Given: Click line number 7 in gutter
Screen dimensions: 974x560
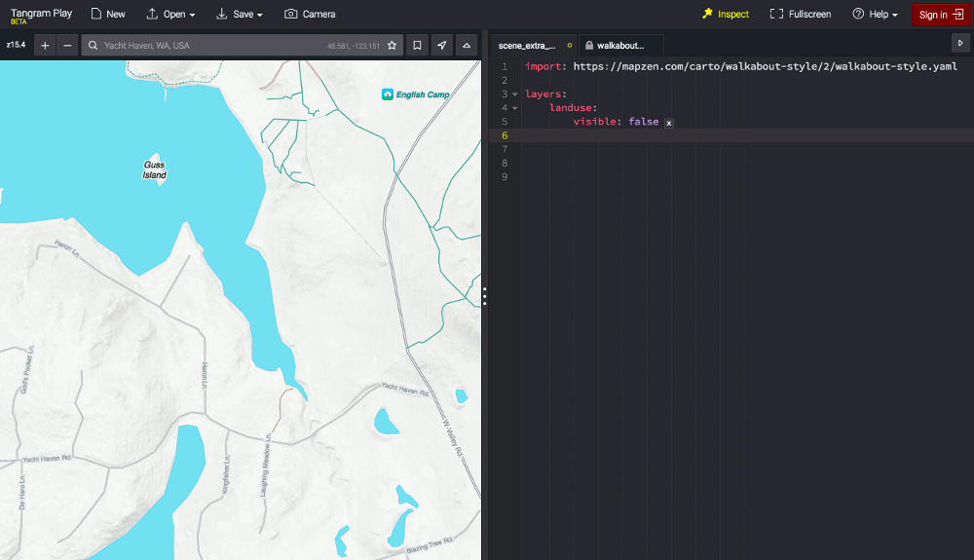Looking at the screenshot, I should coord(505,149).
